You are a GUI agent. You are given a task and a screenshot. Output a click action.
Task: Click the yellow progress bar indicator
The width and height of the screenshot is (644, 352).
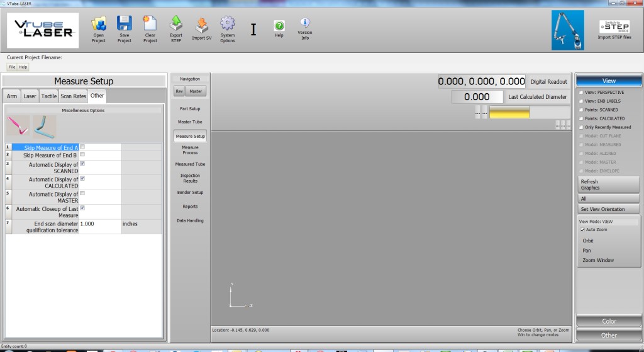pyautogui.click(x=509, y=112)
